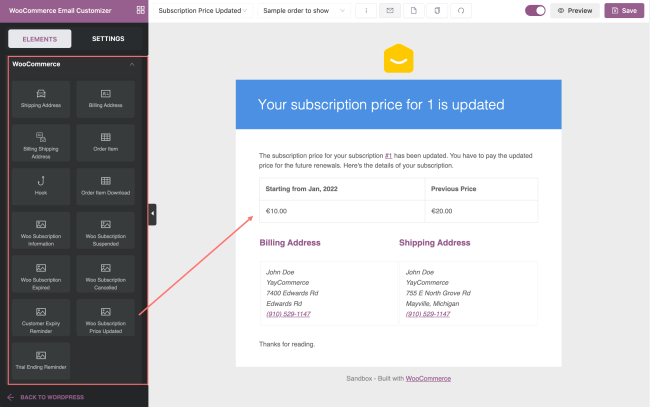Switch to the Settings tab
Viewport: 650px width, 407px height.
tap(108, 39)
